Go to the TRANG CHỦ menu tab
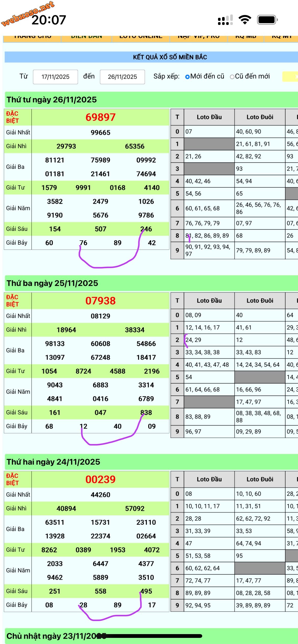The height and width of the screenshot is (644, 298). coord(32,37)
